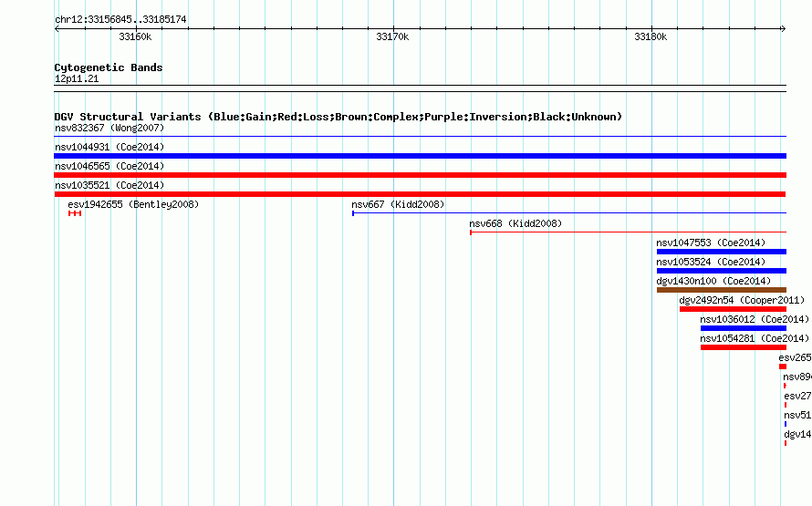Click the nsv1035521 (Coe2014) label
This screenshot has width=812, height=506.
[x=109, y=185]
